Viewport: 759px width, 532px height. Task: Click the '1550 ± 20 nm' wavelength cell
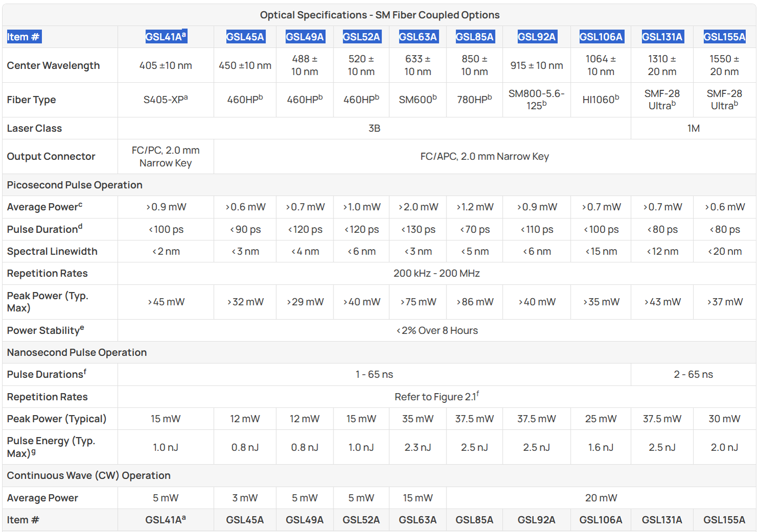[x=724, y=65]
